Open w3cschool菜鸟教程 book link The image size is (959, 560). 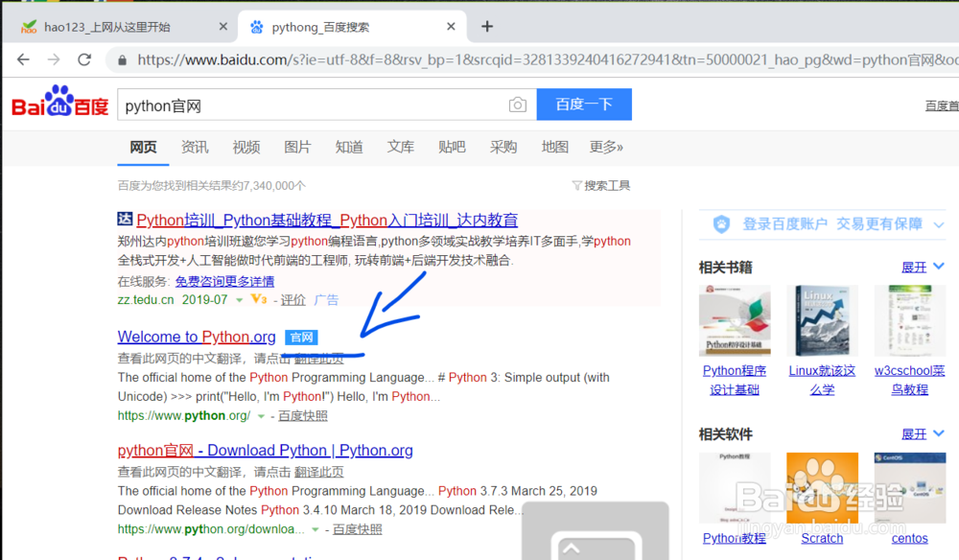(909, 380)
